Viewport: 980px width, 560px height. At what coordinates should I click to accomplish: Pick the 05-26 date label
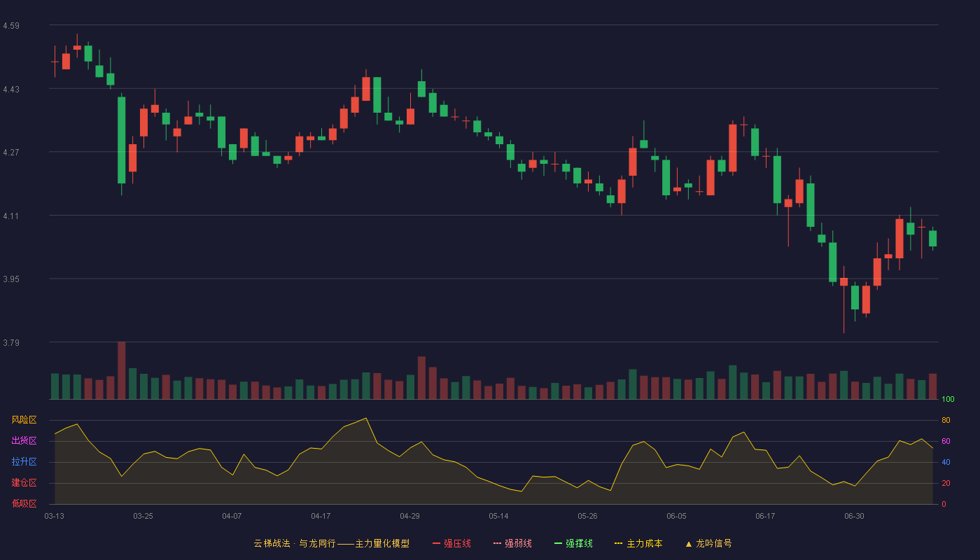tap(588, 516)
